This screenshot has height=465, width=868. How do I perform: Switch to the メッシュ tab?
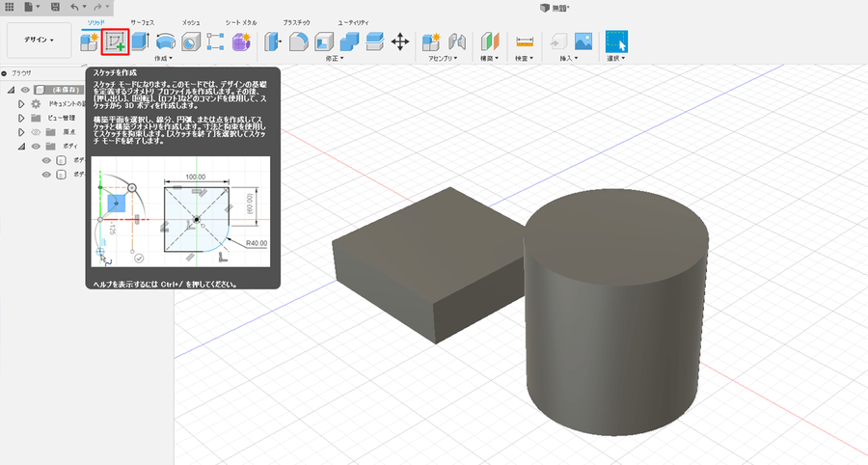point(191,23)
